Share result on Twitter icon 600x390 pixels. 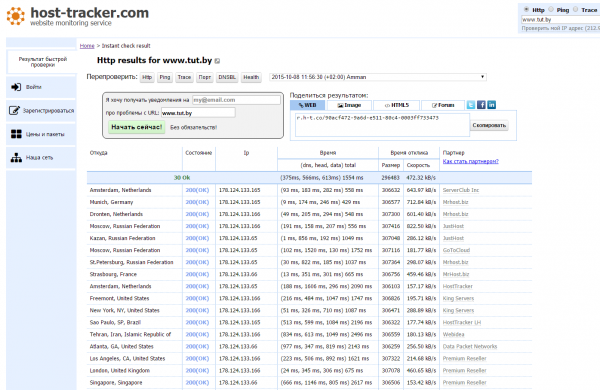point(471,105)
